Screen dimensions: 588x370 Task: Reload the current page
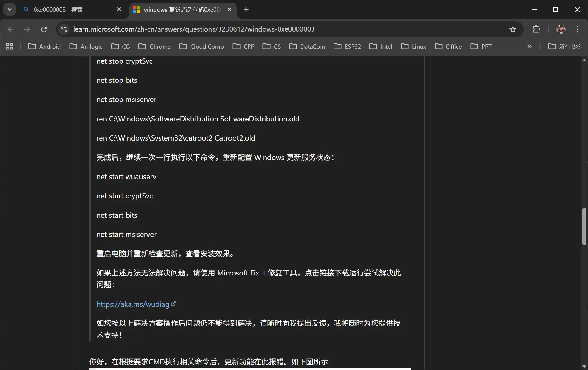[x=44, y=29]
